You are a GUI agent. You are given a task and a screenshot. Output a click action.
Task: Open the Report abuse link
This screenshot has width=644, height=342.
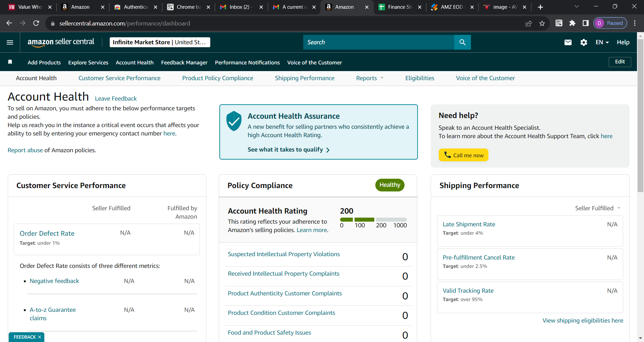tap(25, 150)
